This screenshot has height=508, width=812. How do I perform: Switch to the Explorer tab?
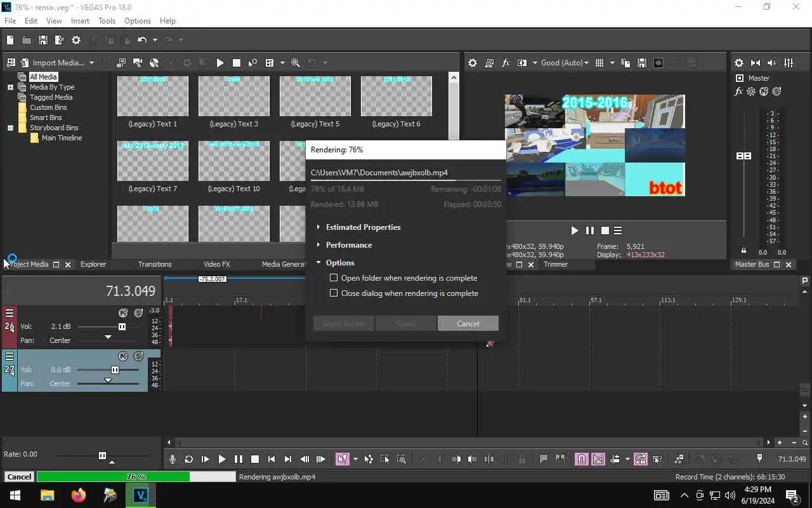pos(93,264)
